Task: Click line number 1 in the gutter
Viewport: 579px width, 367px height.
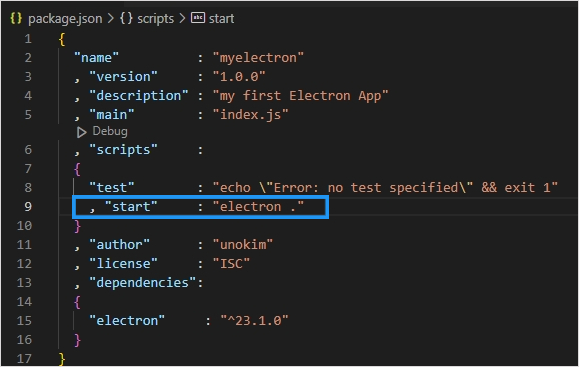Action: click(x=28, y=39)
